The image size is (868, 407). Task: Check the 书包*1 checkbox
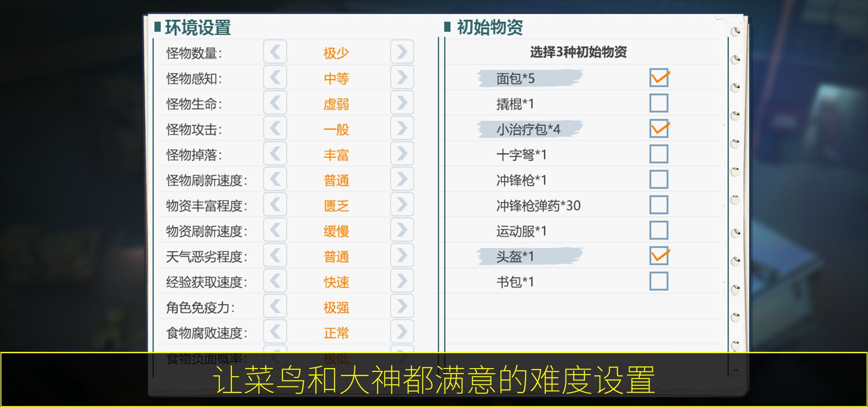click(659, 280)
